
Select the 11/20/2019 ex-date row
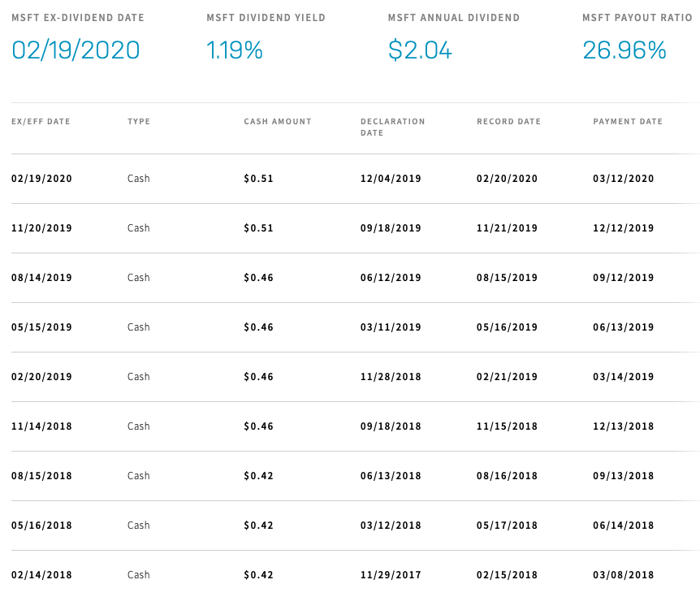pos(356,228)
